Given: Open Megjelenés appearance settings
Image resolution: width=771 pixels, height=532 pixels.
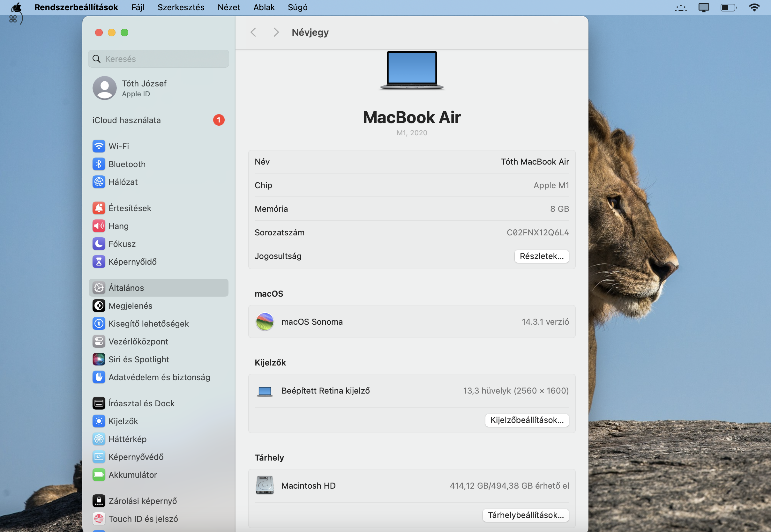Looking at the screenshot, I should (158, 306).
